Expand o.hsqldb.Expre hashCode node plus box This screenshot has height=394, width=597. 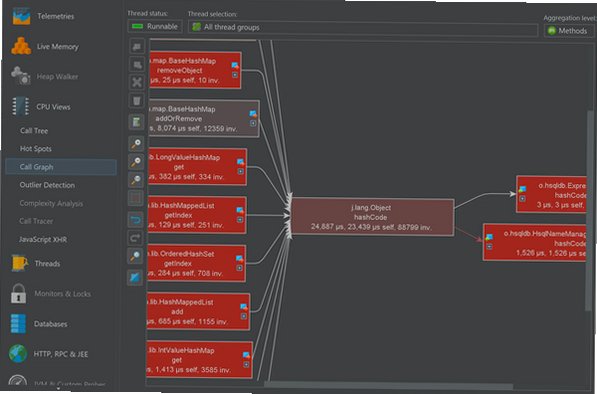click(x=522, y=198)
